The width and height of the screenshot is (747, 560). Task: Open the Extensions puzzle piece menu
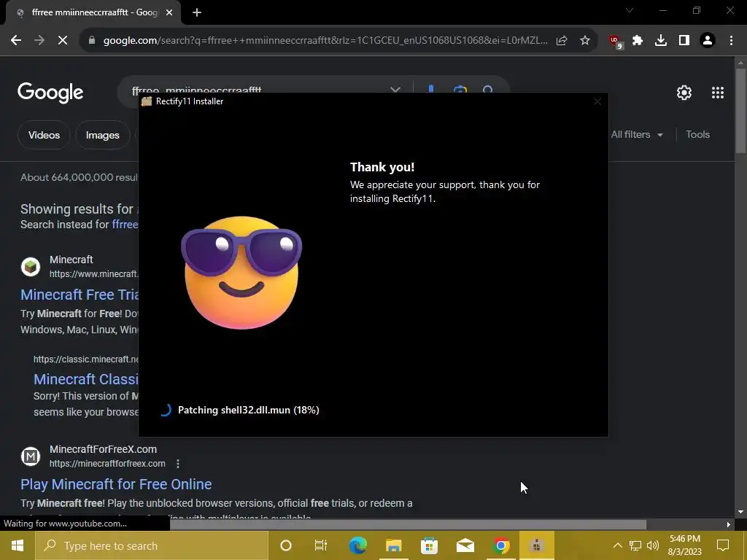638,41
